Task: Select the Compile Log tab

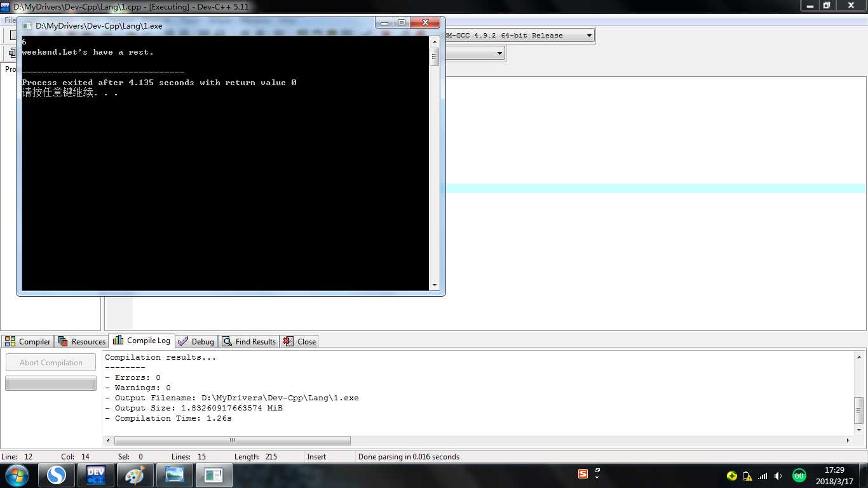Action: [x=142, y=341]
